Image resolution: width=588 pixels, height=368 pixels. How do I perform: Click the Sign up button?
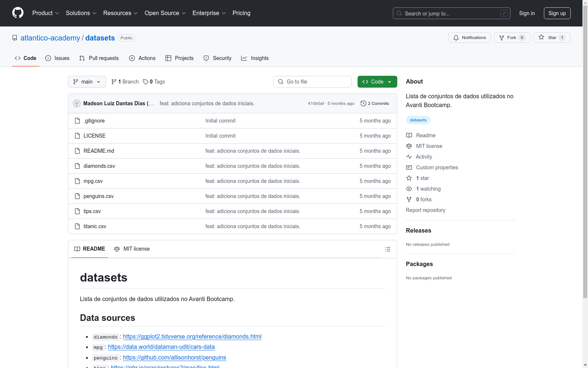point(557,13)
